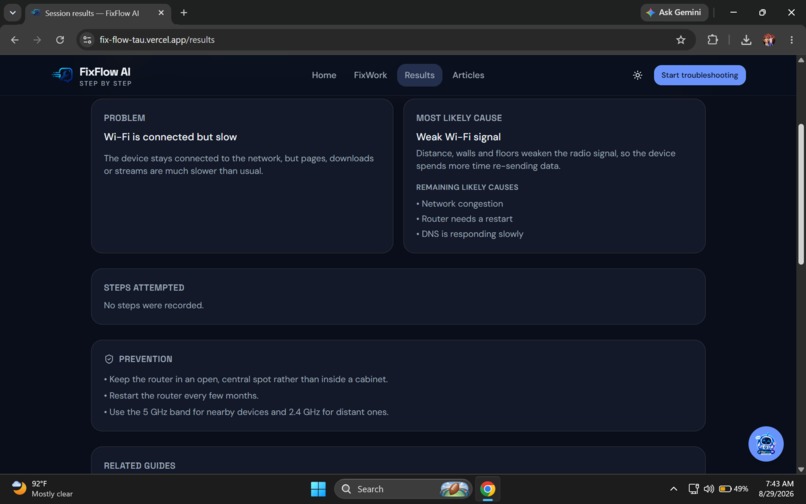Click the 'Keep the router in an open' tip
This screenshot has width=806, height=504.
[248, 379]
